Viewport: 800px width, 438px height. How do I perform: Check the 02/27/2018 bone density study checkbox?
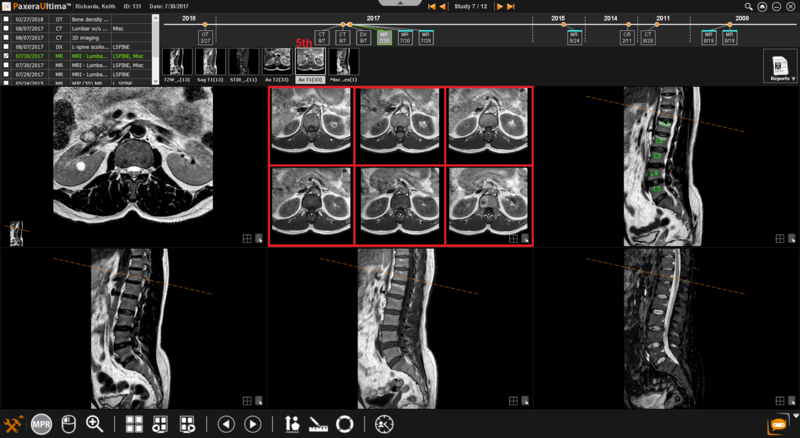(7, 19)
